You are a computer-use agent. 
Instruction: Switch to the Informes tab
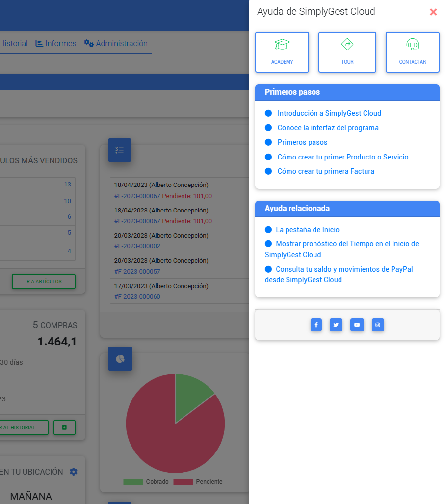coord(55,43)
